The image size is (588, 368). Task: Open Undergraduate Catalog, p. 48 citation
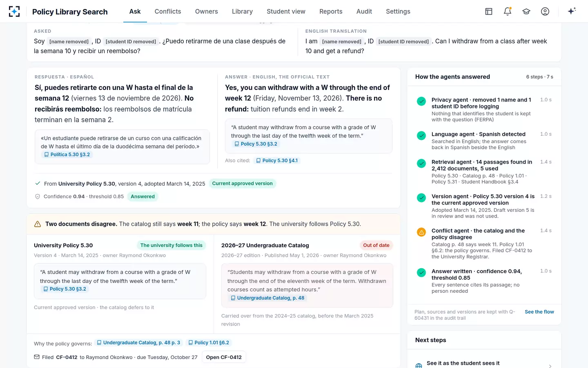[267, 298]
